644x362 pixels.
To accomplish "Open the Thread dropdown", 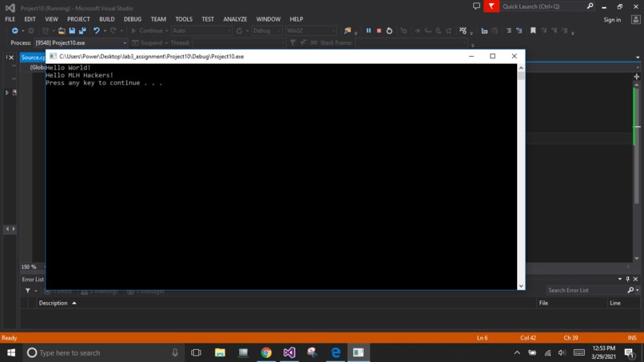I will [239, 42].
